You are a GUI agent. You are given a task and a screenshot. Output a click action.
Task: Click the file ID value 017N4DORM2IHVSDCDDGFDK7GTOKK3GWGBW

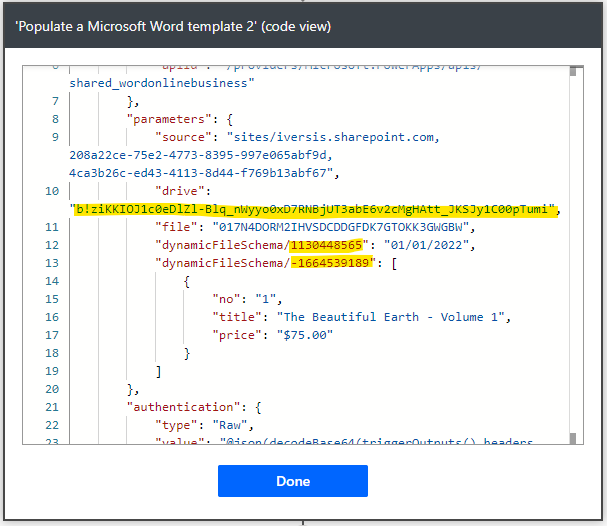click(341, 227)
